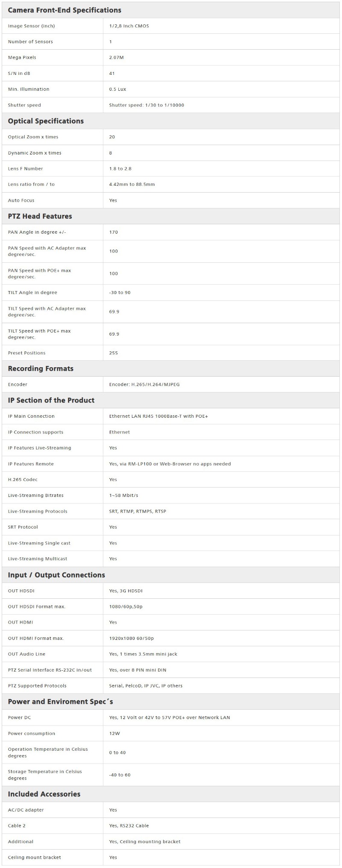This screenshot has height=868, width=342.
Task: Click the Power and Enviroment Spec's heading
Action: 60,702
